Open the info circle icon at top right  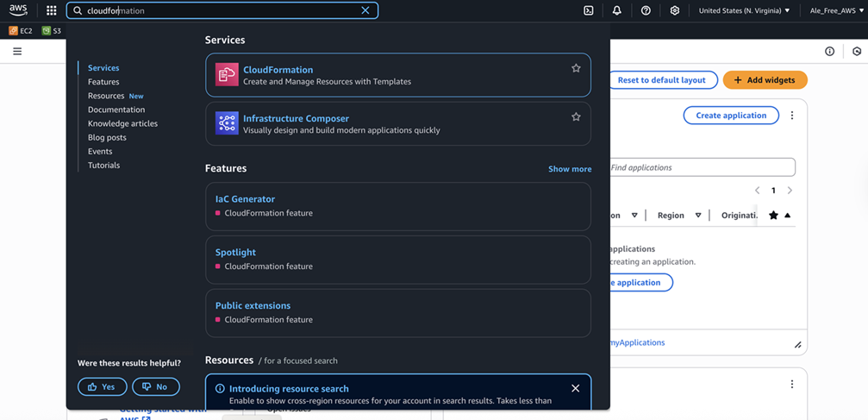[829, 52]
